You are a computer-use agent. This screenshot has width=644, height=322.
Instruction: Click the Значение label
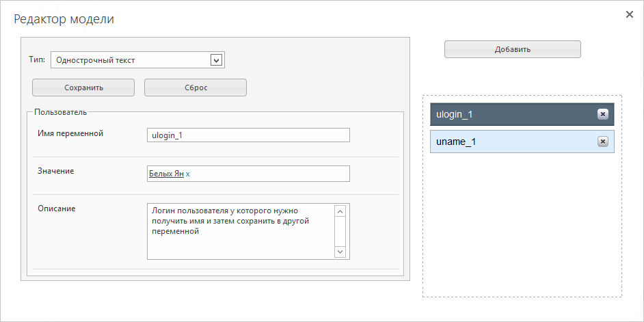click(x=56, y=171)
